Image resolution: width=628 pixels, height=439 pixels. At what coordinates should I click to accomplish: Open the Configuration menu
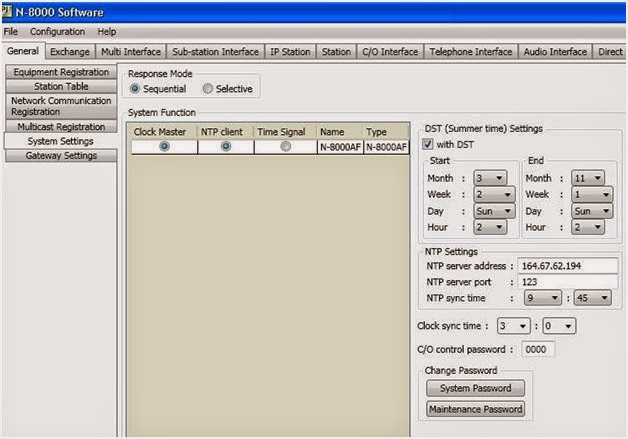pos(57,32)
